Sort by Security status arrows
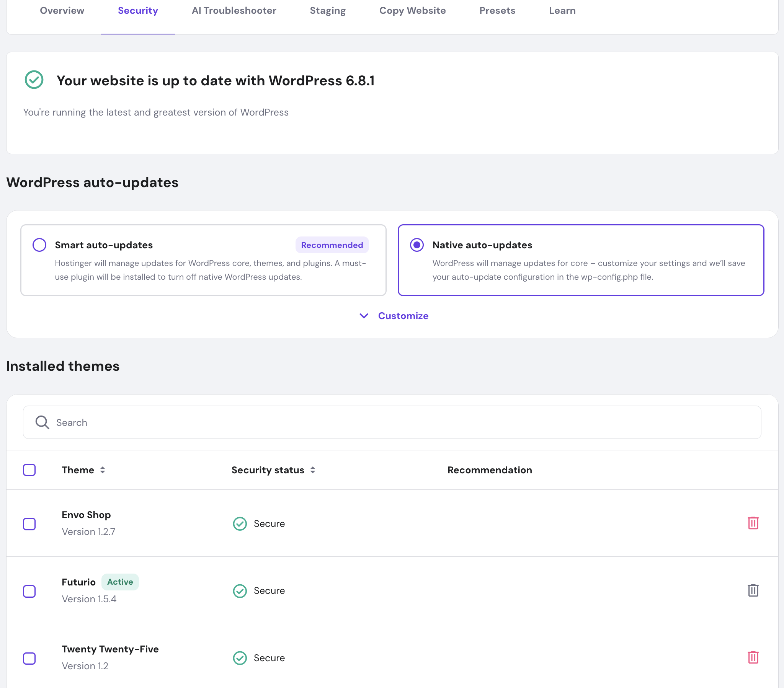The width and height of the screenshot is (784, 688). click(313, 470)
